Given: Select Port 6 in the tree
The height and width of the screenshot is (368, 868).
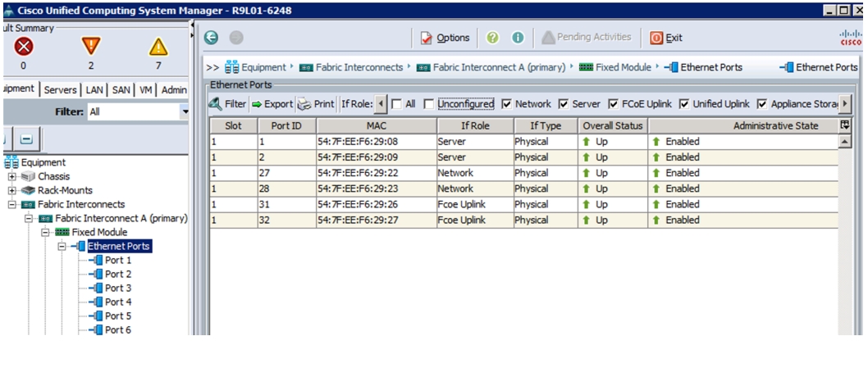Looking at the screenshot, I should tap(118, 329).
